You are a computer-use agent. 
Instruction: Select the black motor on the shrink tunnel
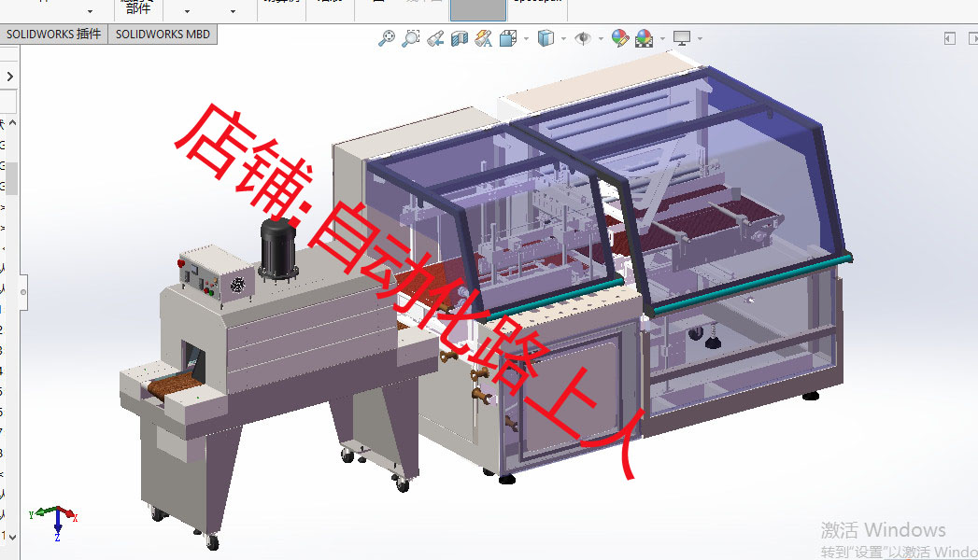(277, 248)
